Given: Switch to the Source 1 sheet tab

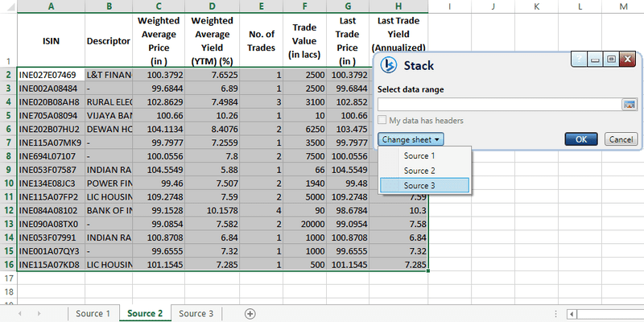Looking at the screenshot, I should (x=93, y=314).
